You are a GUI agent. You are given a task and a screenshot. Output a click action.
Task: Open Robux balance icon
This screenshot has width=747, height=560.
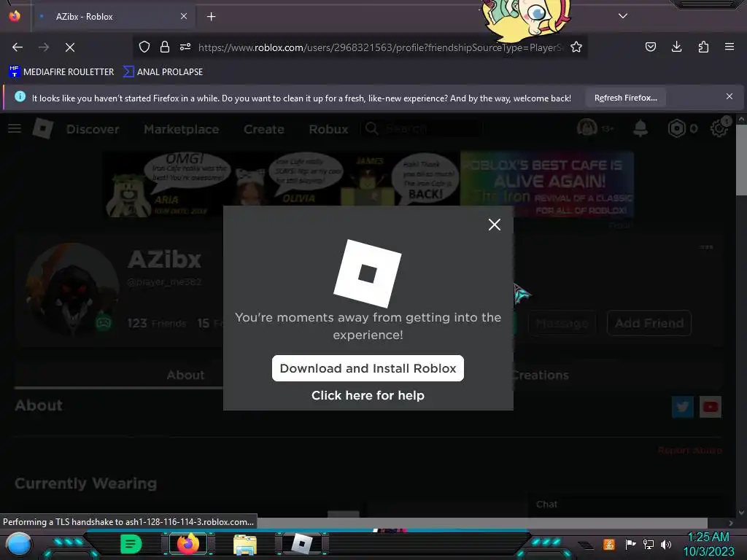point(676,128)
